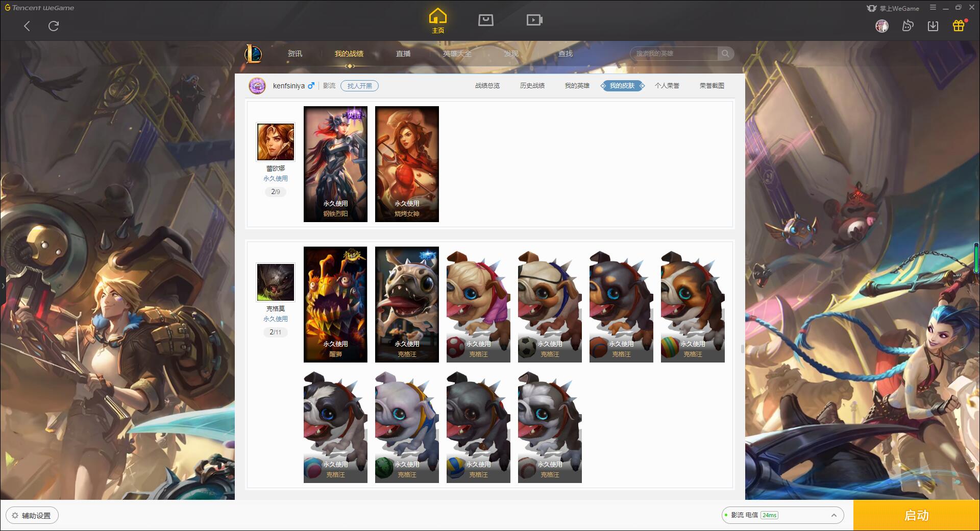Viewport: 980px width, 531px height.
Task: Click the League of Legends logo
Action: click(x=254, y=54)
